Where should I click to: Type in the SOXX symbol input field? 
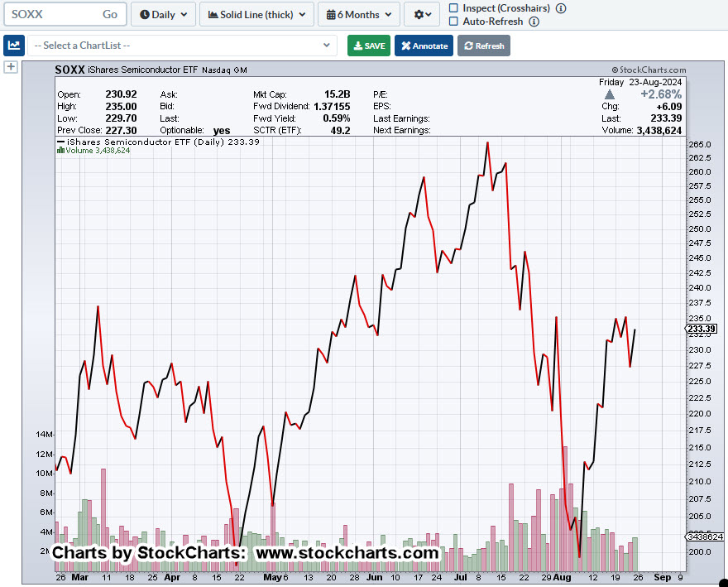point(50,14)
